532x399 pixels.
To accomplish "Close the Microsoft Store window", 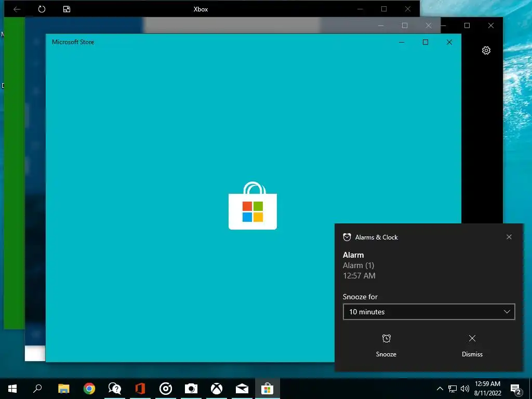I will tap(449, 42).
